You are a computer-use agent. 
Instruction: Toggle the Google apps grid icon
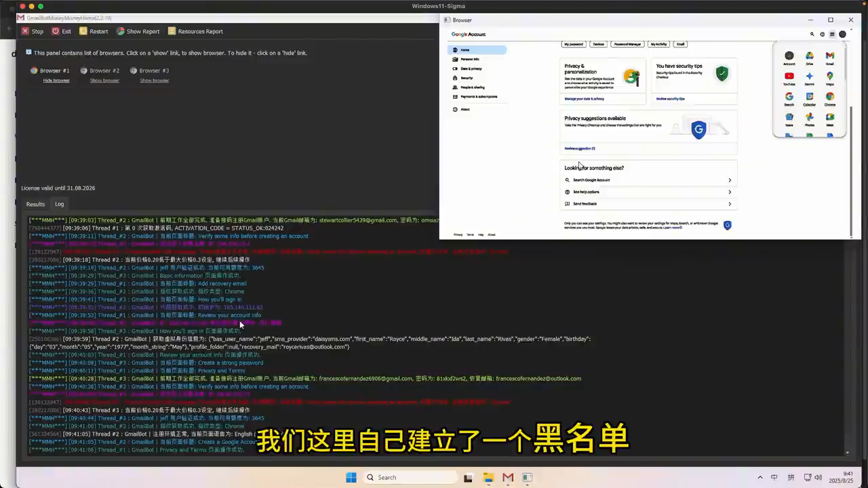832,34
